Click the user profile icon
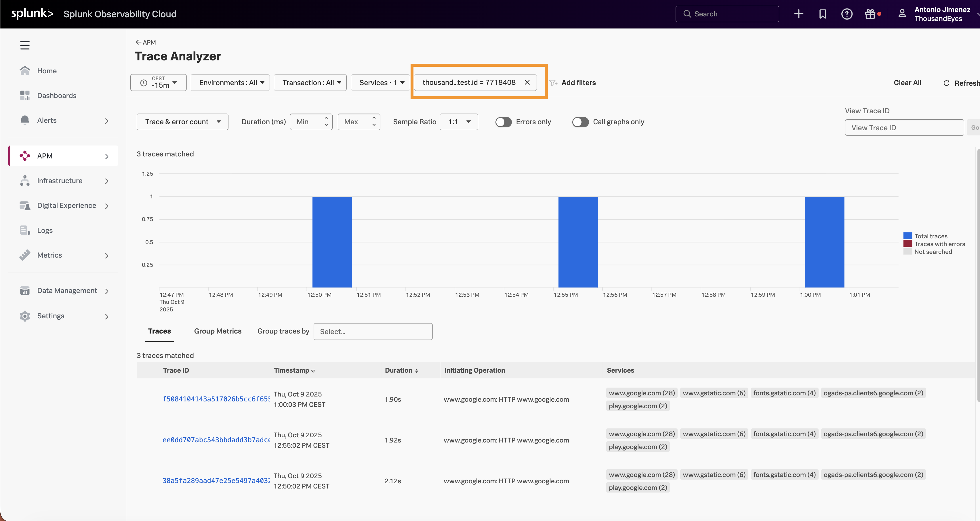Image resolution: width=980 pixels, height=521 pixels. [x=902, y=14]
